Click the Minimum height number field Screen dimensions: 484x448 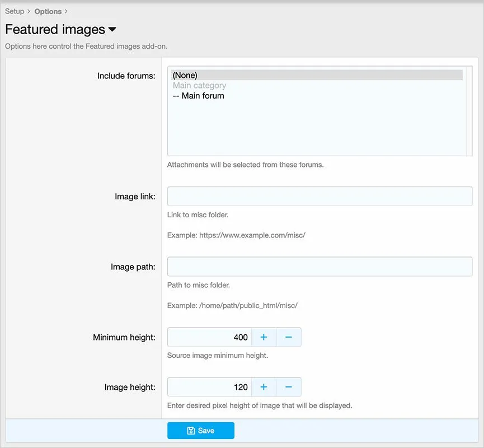click(x=210, y=337)
